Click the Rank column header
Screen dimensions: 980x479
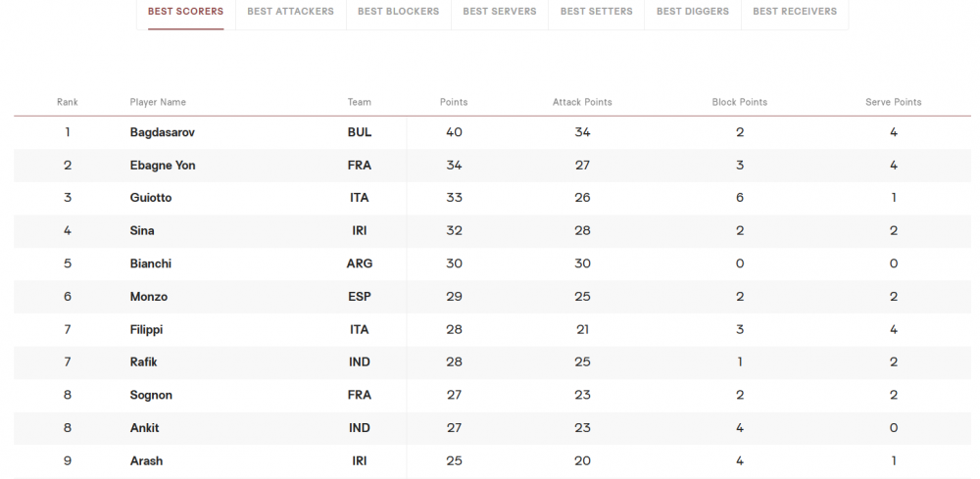pos(68,102)
